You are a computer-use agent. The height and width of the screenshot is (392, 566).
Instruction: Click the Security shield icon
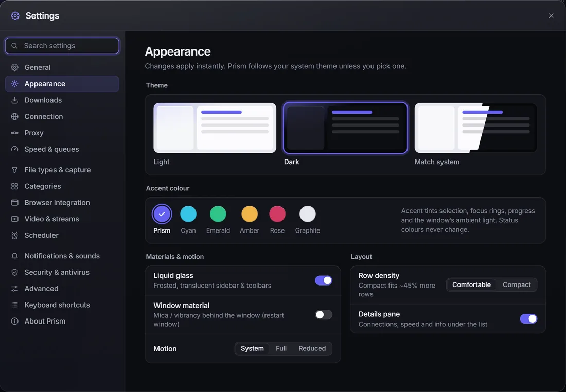[14, 272]
